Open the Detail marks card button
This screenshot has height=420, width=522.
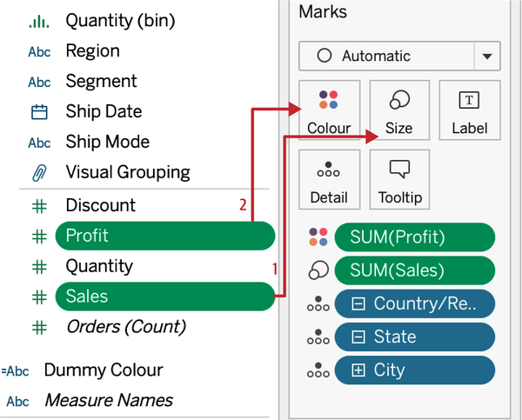coord(328,179)
